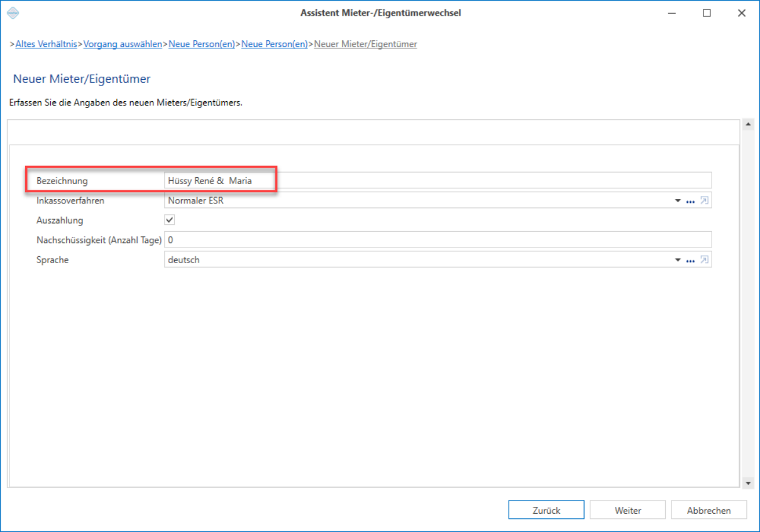This screenshot has height=532, width=760.
Task: Close the Assistent Mieter-/Eigentümerwechsel window
Action: coord(742,13)
